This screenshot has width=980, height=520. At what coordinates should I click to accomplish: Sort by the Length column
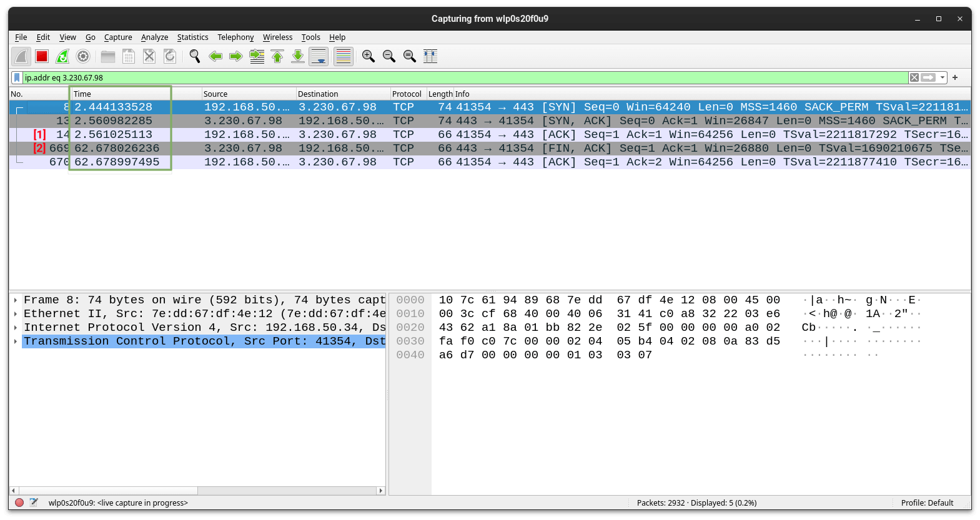tap(440, 94)
